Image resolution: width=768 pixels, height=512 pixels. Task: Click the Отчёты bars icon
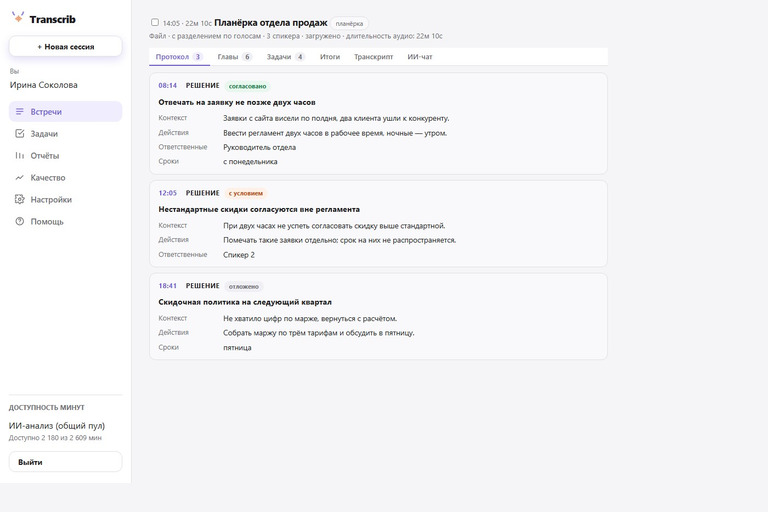(x=20, y=156)
